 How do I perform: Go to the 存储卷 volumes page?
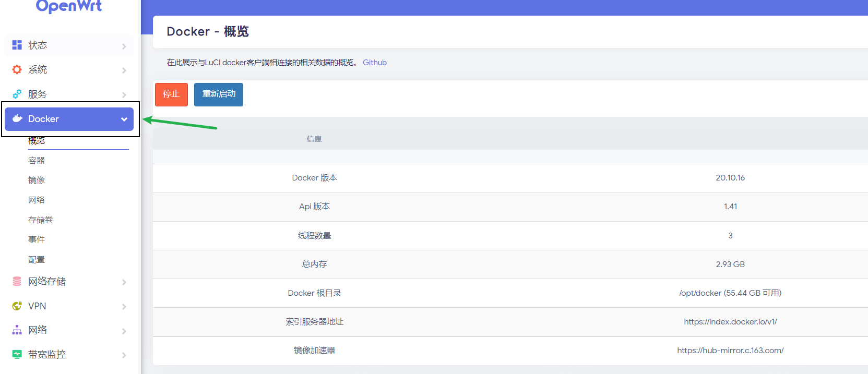pos(41,220)
